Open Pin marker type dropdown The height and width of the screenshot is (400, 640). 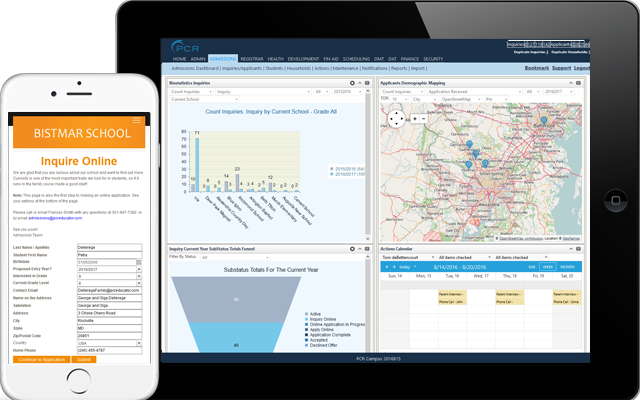point(496,99)
